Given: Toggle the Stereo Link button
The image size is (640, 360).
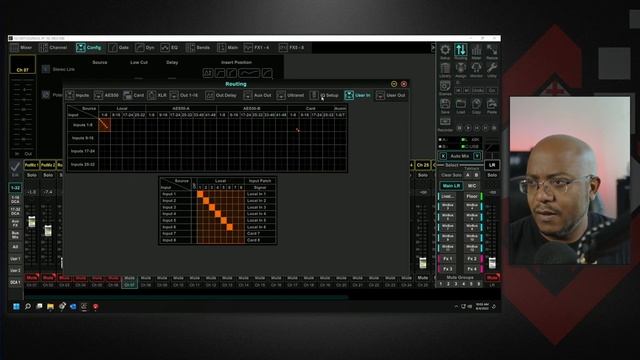Looking at the screenshot, I should [46, 69].
